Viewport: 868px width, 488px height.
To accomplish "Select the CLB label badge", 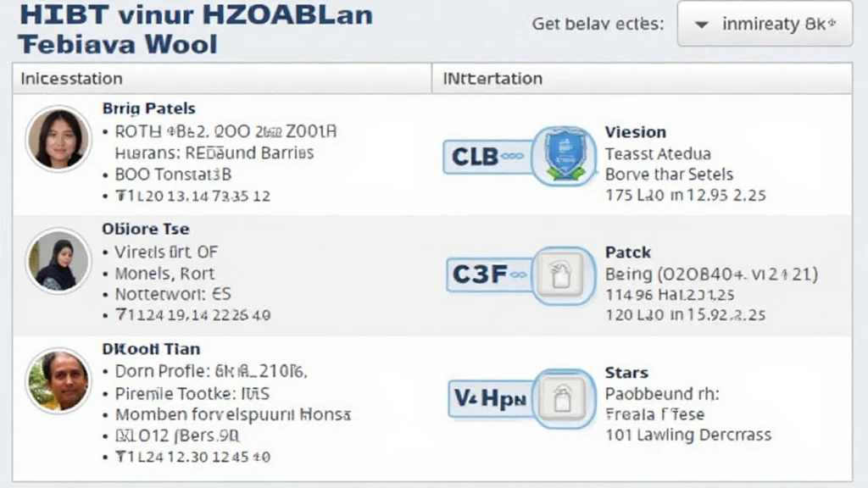I will pyautogui.click(x=487, y=157).
